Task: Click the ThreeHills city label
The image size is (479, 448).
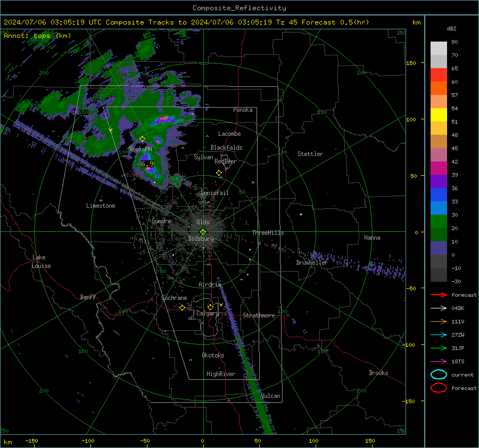Action: point(268,233)
